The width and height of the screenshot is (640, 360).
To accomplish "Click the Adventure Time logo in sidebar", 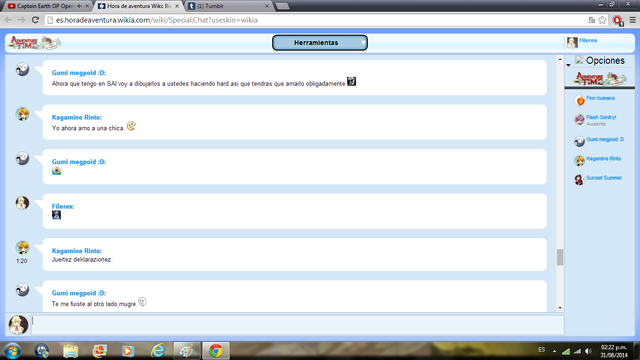I will [x=600, y=78].
